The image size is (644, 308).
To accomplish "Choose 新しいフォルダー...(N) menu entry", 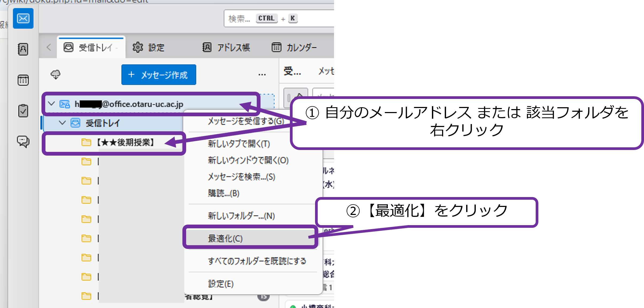I will (x=241, y=216).
